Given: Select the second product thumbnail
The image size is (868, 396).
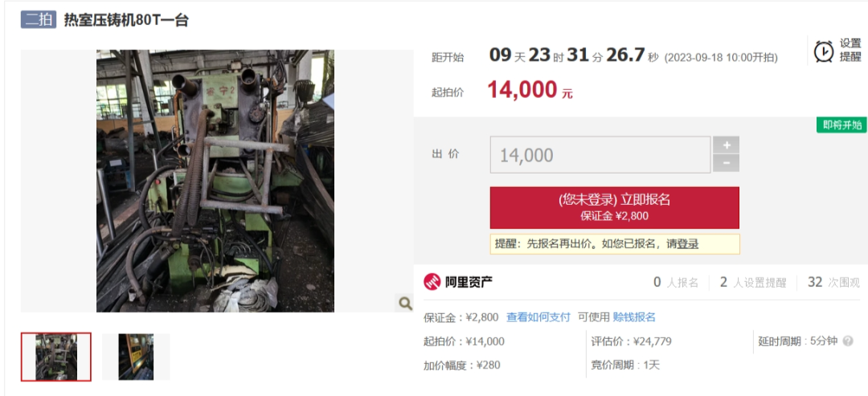Looking at the screenshot, I should pyautogui.click(x=136, y=357).
